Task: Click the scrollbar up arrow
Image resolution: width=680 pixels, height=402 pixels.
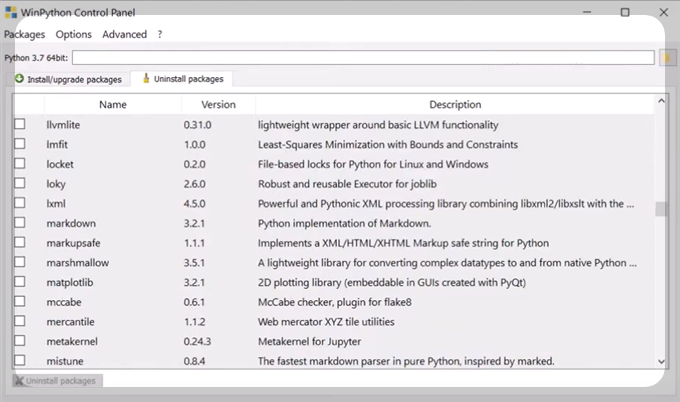Action: tap(661, 101)
